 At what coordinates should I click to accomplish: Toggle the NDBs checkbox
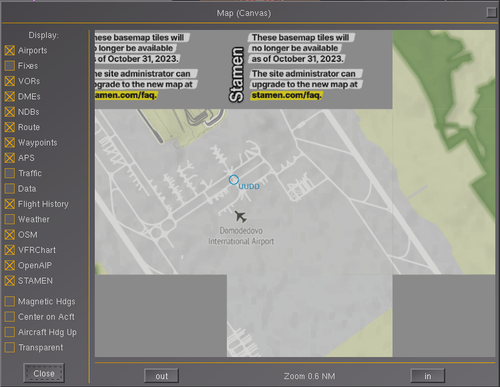10,112
